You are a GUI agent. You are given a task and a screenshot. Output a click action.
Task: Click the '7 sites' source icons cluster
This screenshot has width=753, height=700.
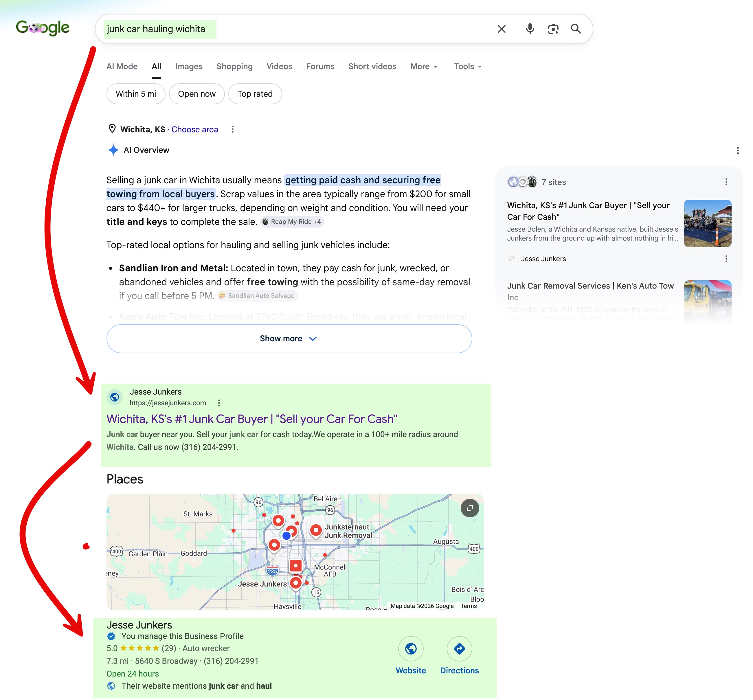click(522, 182)
